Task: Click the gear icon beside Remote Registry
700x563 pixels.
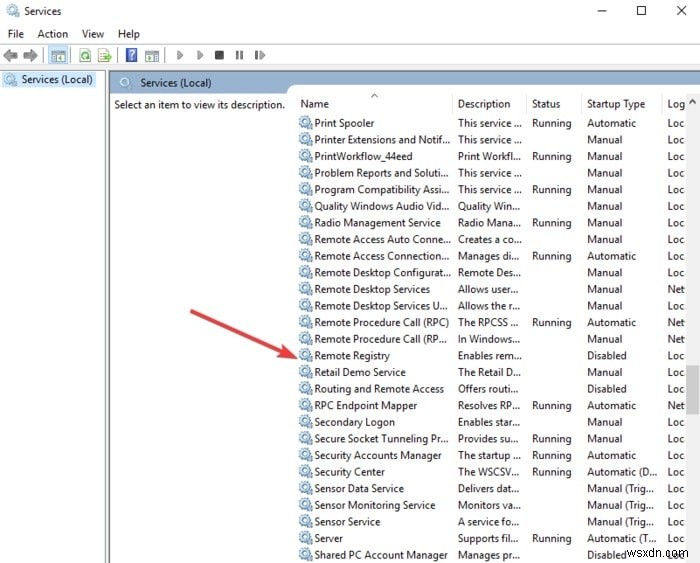Action: coord(305,355)
